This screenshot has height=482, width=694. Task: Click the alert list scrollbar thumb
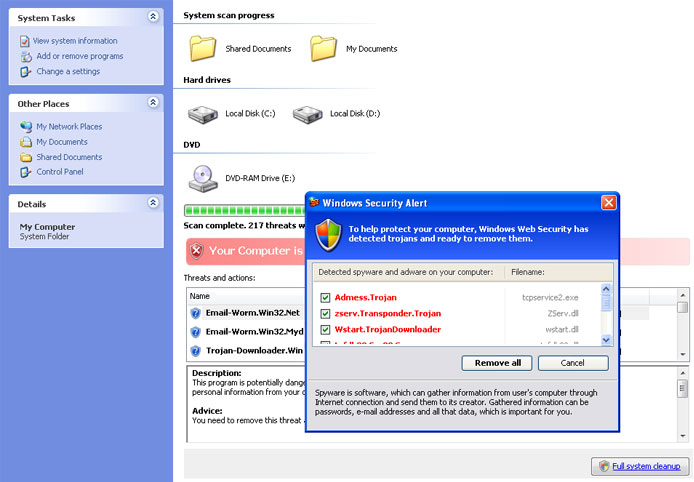(606, 302)
